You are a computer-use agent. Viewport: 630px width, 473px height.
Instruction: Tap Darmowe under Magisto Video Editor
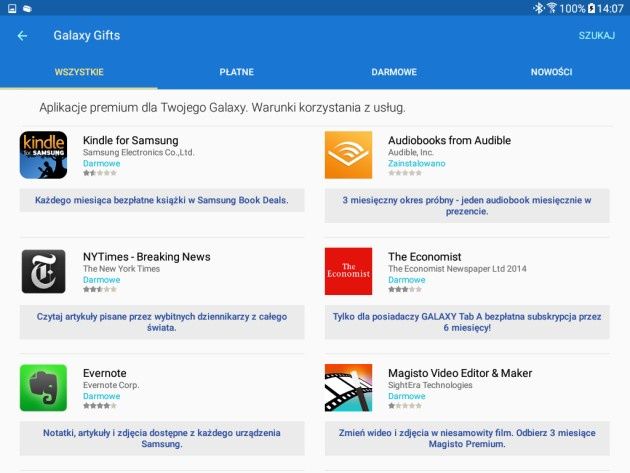coord(407,396)
